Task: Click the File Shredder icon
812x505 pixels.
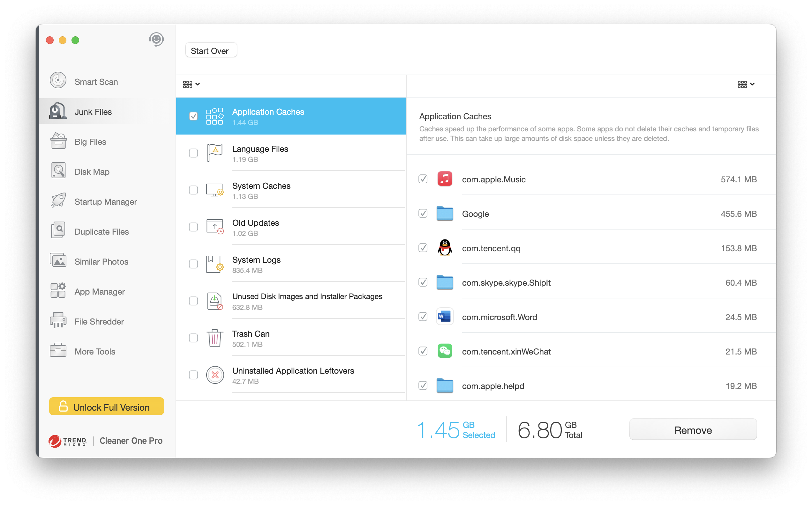Action: (58, 321)
